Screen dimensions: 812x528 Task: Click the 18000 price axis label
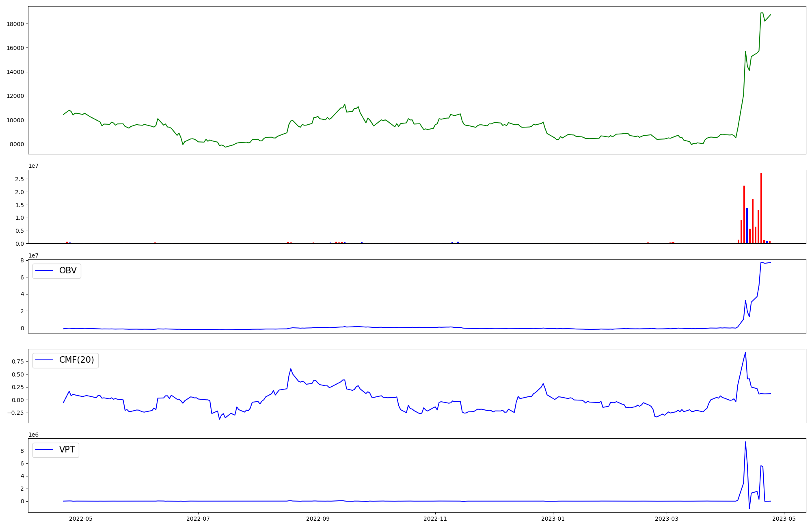point(15,24)
